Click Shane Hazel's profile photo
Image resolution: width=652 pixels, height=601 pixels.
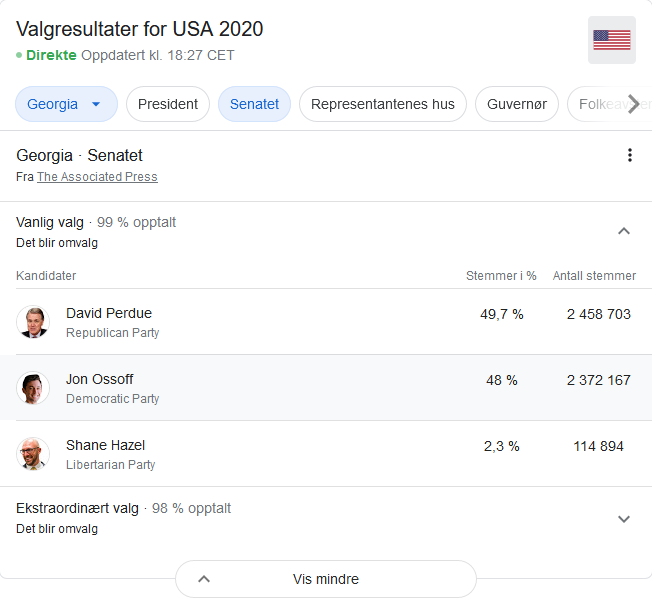33,454
